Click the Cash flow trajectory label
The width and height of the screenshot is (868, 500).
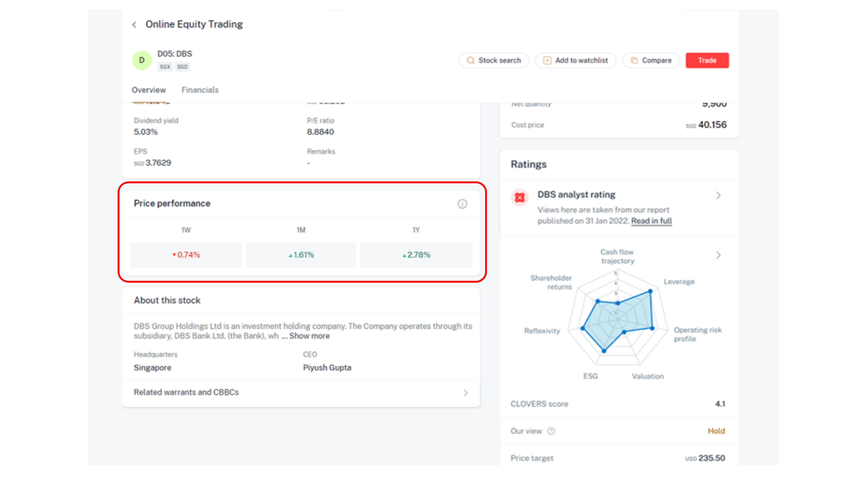pos(617,257)
